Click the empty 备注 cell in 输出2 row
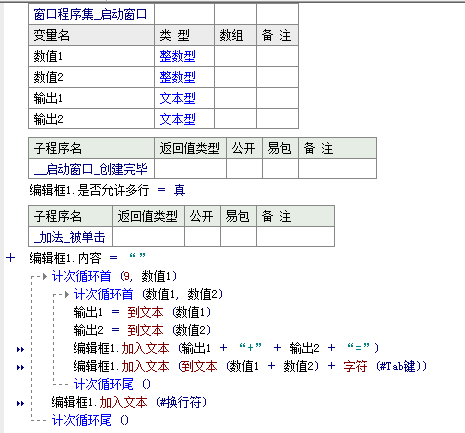The width and height of the screenshot is (465, 433). point(277,119)
